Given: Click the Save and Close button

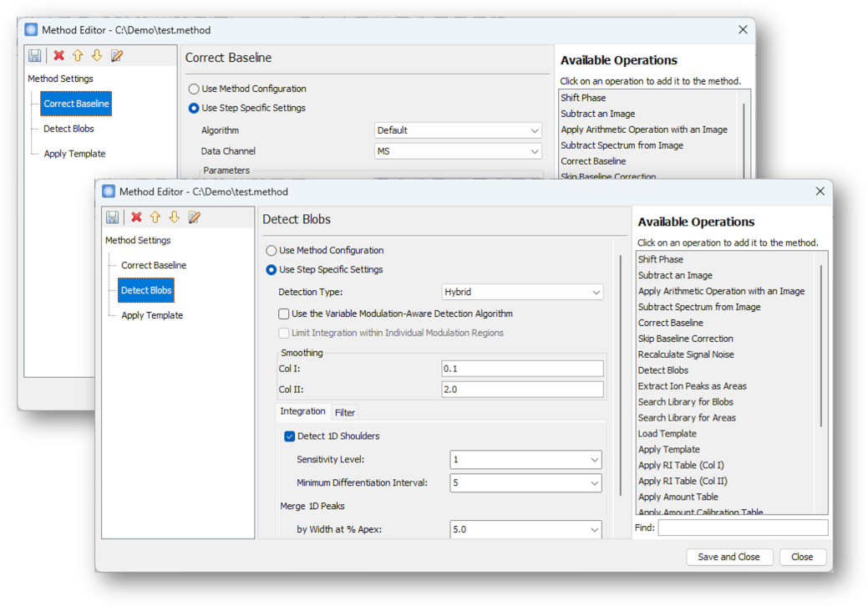Looking at the screenshot, I should tap(728, 557).
